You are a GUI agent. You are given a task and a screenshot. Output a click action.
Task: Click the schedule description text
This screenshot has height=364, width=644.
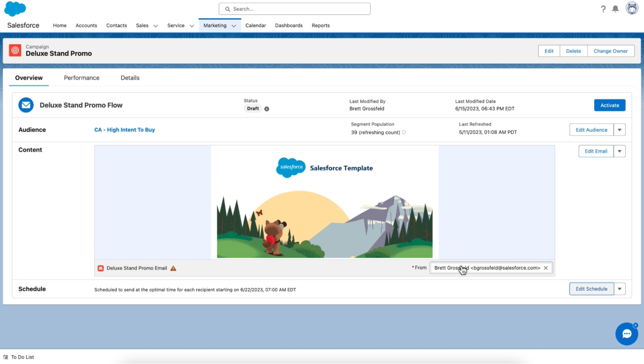pyautogui.click(x=195, y=290)
